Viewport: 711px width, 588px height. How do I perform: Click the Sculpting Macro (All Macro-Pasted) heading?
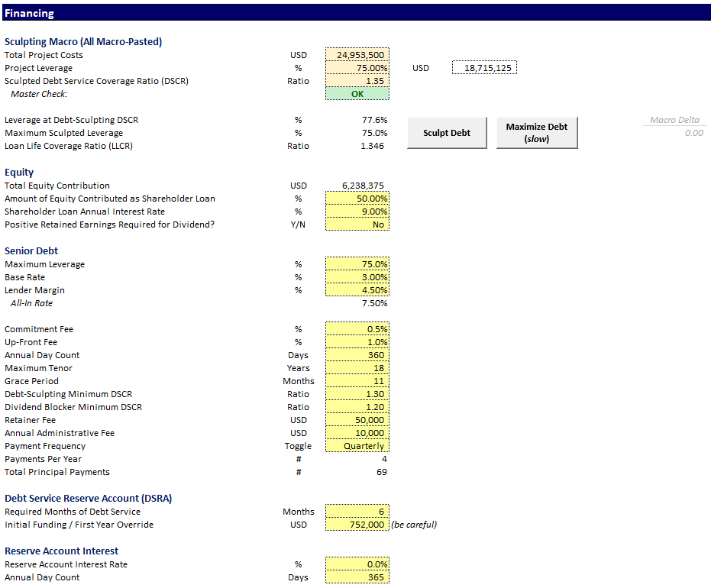coord(83,42)
